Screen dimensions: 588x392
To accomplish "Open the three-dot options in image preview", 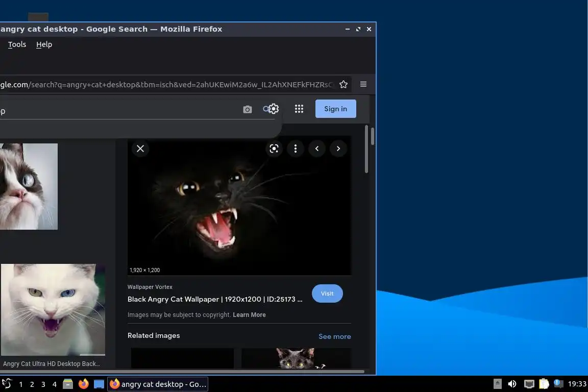I will pos(296,149).
